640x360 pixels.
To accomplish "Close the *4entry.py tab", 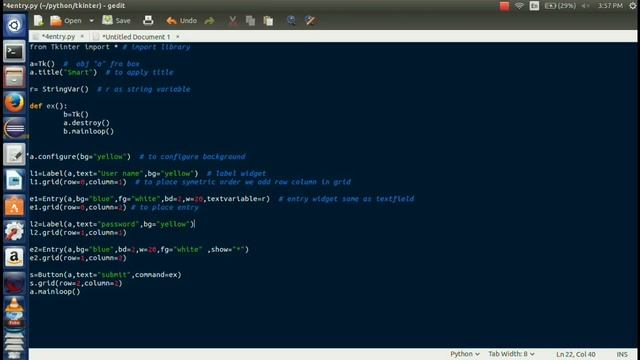I will 82,36.
